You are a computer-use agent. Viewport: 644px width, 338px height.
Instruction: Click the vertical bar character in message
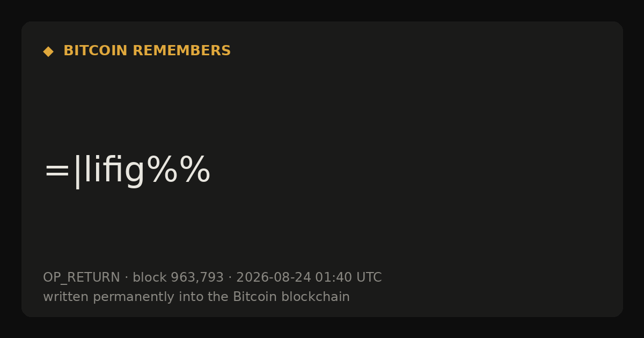[78, 172]
